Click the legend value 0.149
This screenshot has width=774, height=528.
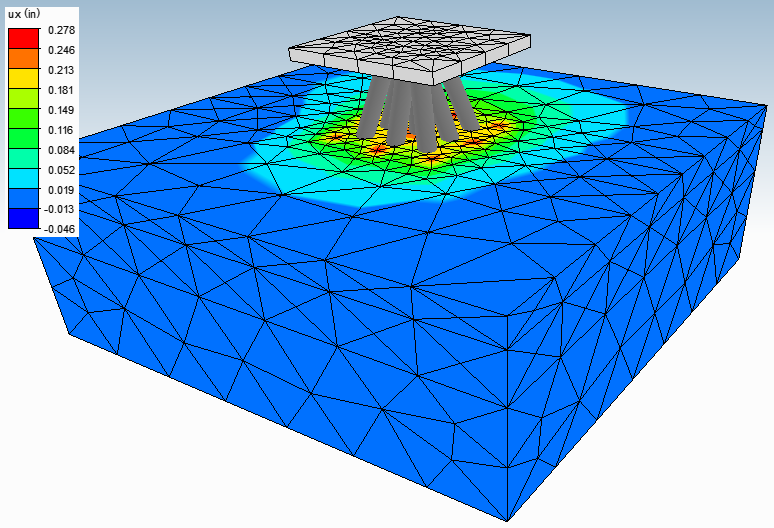(61, 110)
